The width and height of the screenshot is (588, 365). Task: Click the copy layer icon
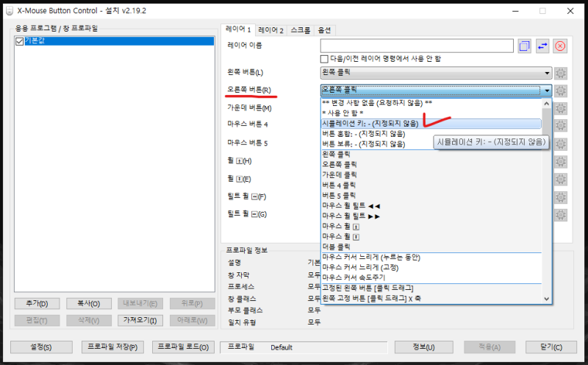(x=524, y=46)
